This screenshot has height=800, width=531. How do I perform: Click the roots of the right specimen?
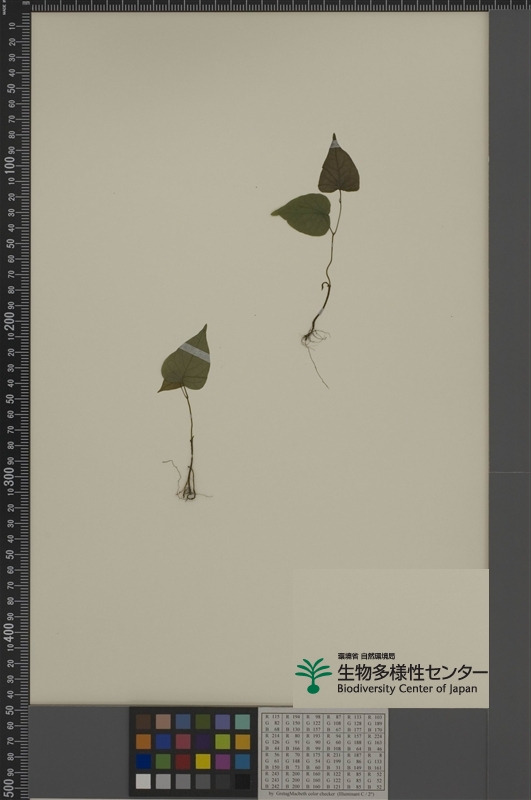coord(315,352)
